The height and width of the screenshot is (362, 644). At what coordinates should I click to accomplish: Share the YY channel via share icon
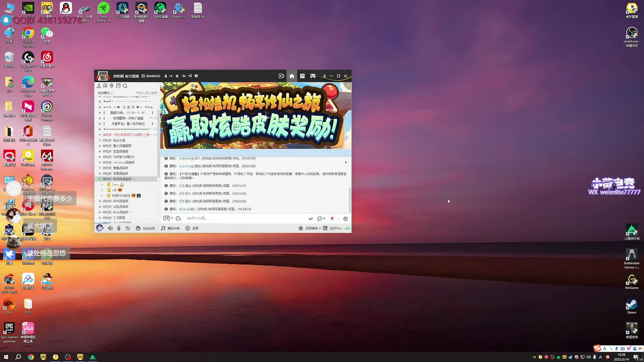tap(190, 76)
